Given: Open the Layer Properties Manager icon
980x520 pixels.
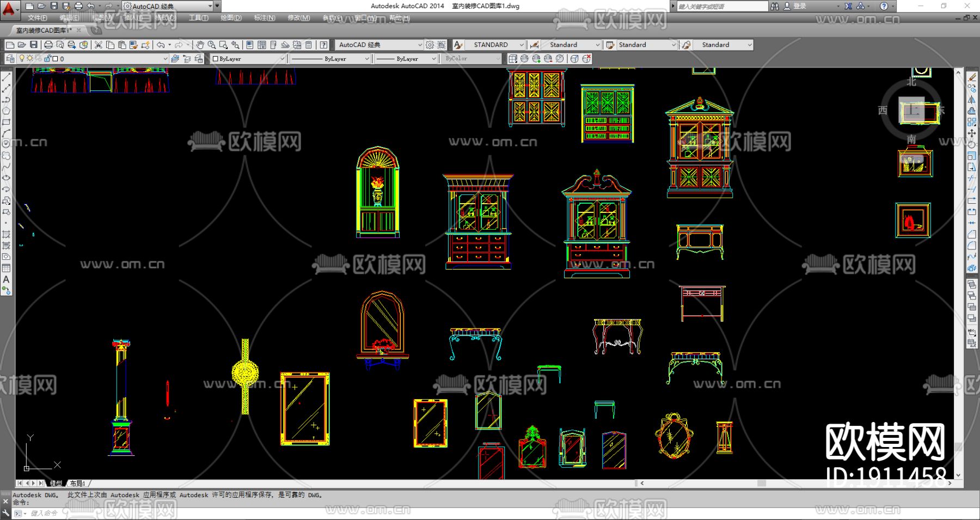Looking at the screenshot, I should point(10,58).
